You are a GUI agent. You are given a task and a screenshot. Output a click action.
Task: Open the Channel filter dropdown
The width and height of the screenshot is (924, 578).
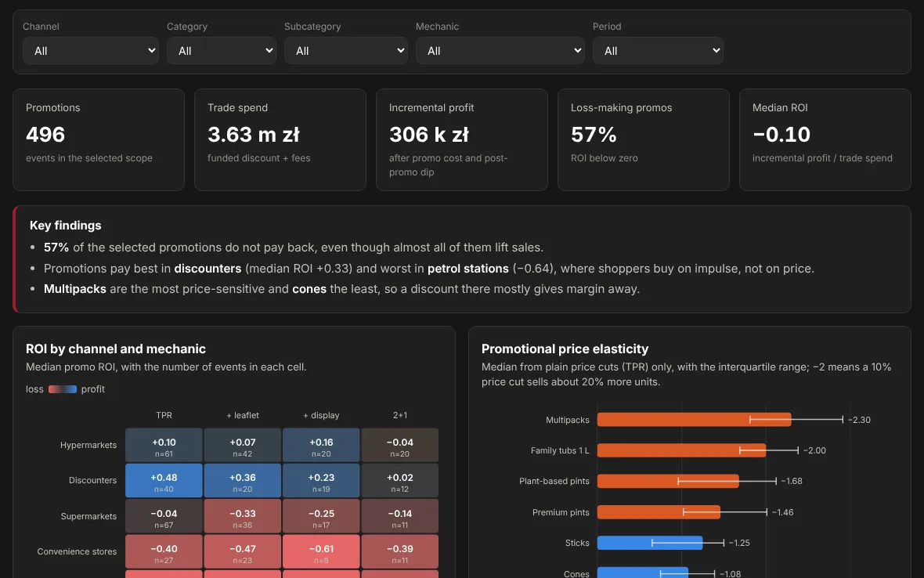(x=90, y=51)
